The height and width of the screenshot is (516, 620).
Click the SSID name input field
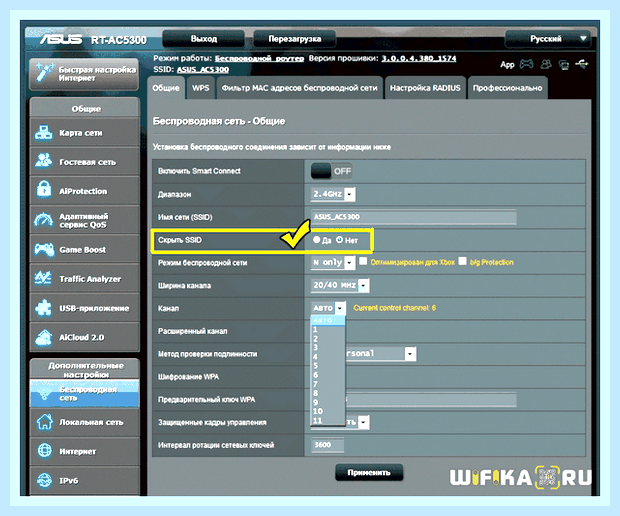tap(414, 217)
